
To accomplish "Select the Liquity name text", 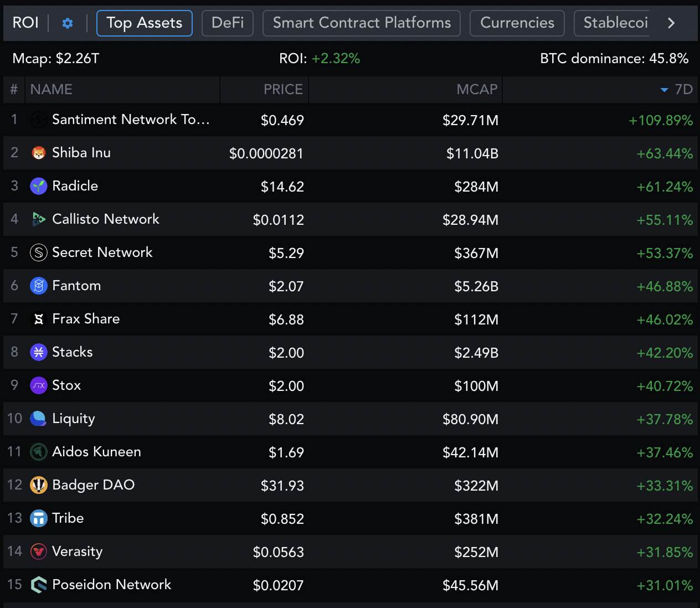I will (74, 419).
